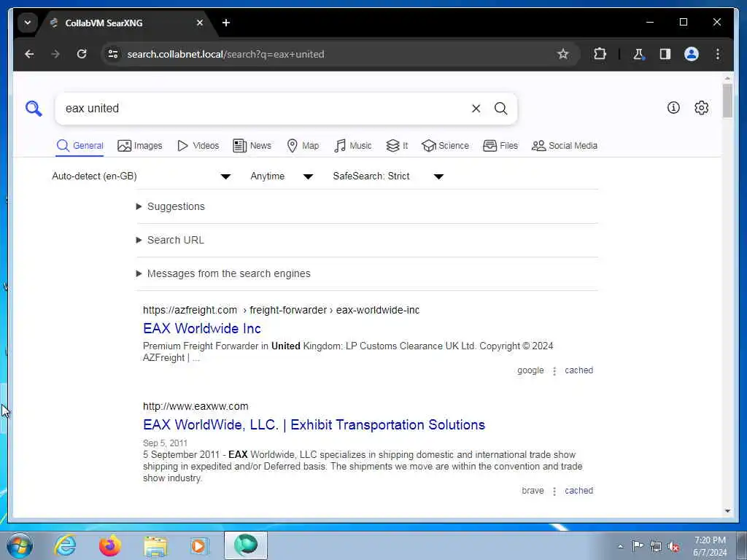Click the azfreight.com result URL

pyautogui.click(x=281, y=311)
